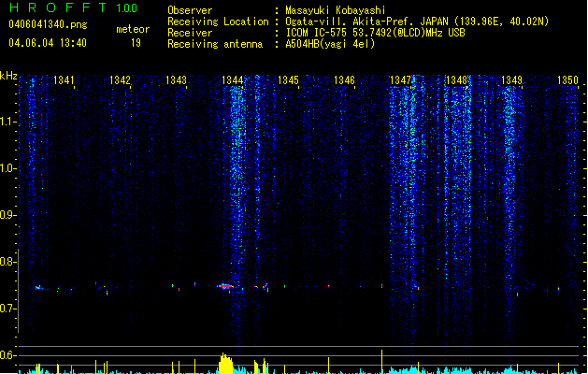Click the 1347 time marker
Viewport: 588px width, 374px height.
click(x=400, y=79)
